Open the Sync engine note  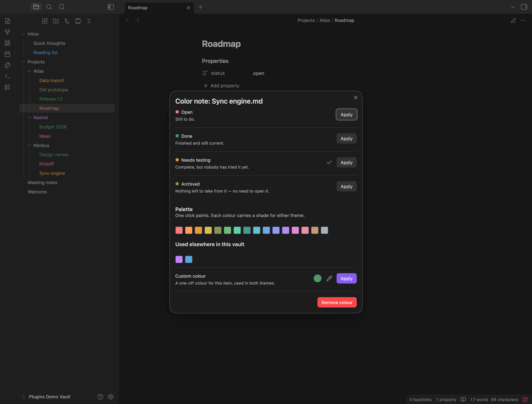52,173
